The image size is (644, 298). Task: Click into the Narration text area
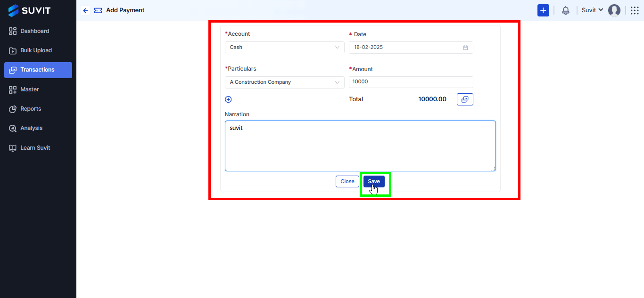coord(360,146)
